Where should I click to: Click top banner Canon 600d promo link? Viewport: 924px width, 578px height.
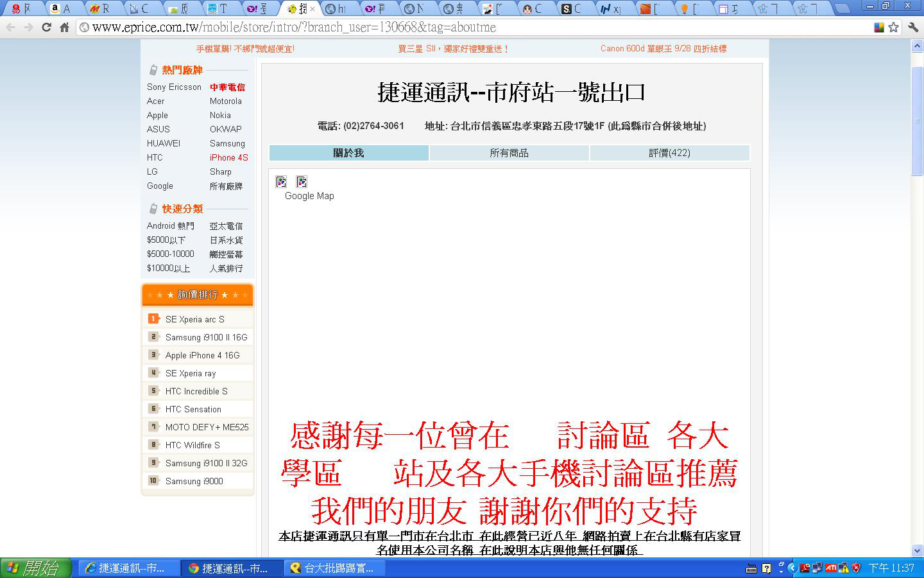[663, 48]
